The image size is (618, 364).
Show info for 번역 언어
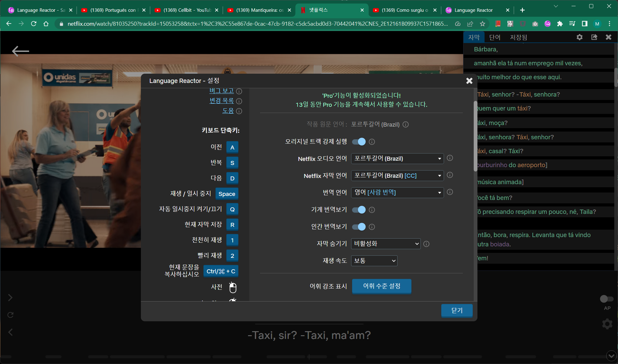click(x=450, y=192)
